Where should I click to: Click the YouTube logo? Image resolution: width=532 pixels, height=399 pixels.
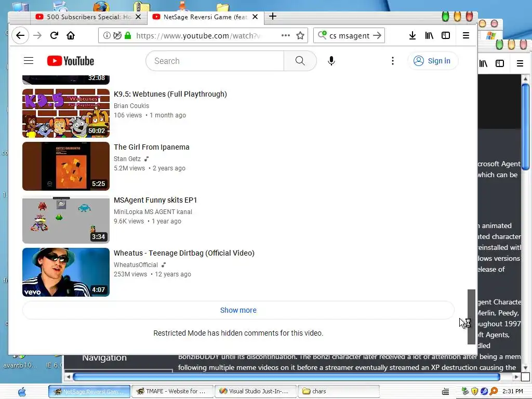click(71, 61)
